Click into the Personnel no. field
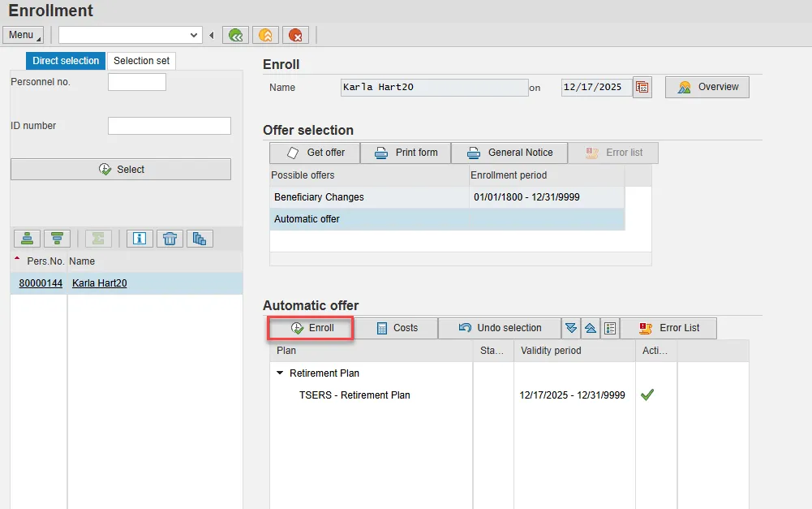Image resolution: width=812 pixels, height=509 pixels. pos(136,82)
